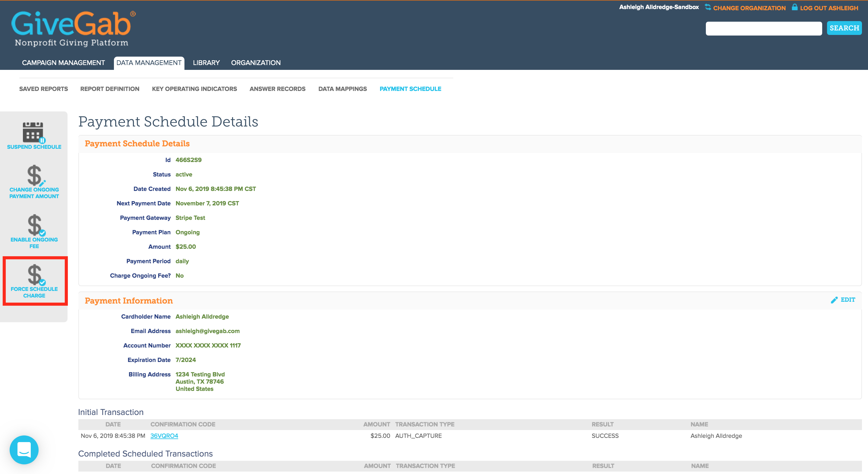Open Answer Records
Image resolution: width=868 pixels, height=474 pixels.
click(x=278, y=89)
